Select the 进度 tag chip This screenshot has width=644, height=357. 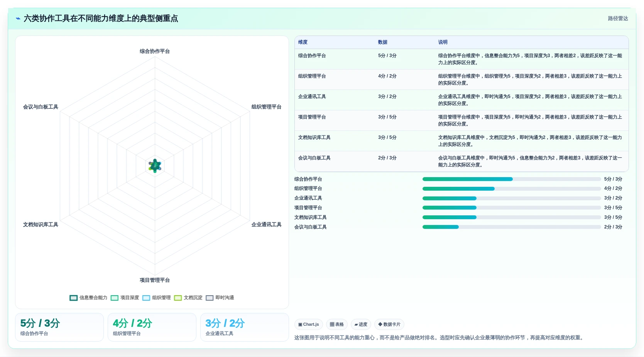click(361, 324)
